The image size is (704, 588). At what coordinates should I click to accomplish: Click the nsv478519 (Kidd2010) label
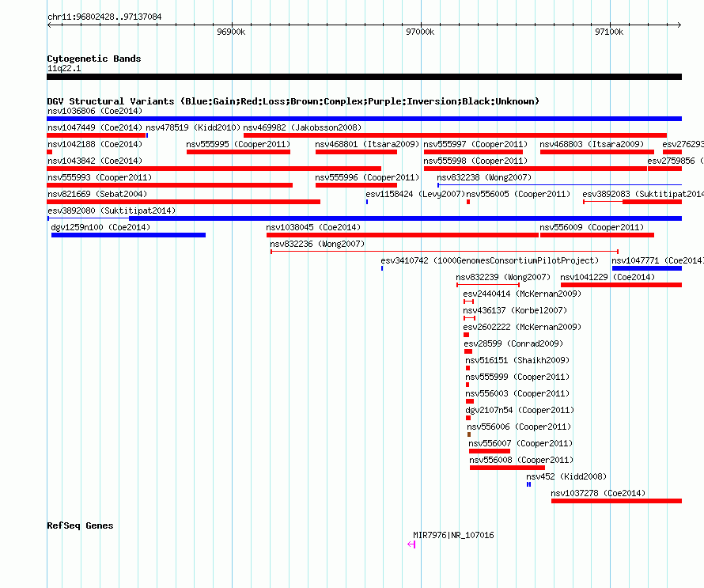pyautogui.click(x=193, y=127)
